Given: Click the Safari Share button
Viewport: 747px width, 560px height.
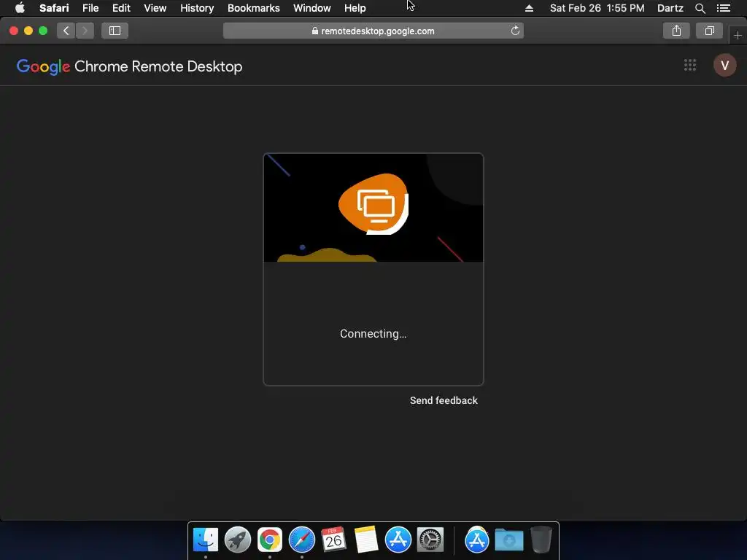Looking at the screenshot, I should (676, 31).
